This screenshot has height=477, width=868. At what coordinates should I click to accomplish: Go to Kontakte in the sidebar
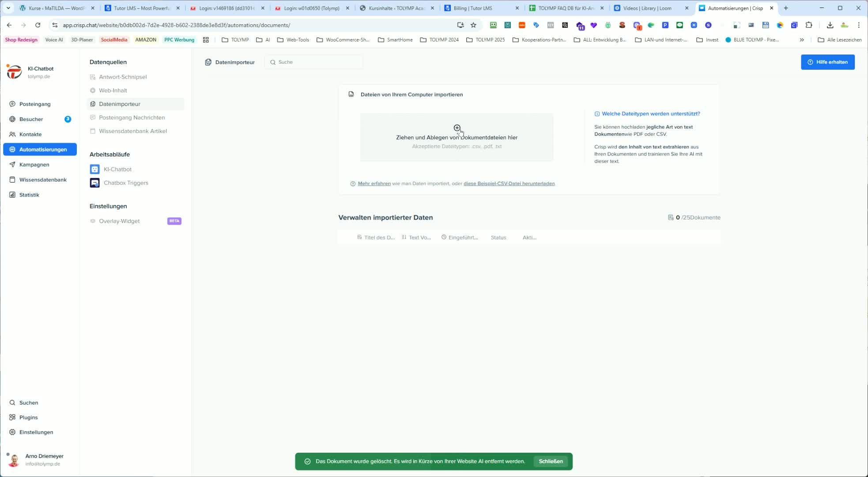point(30,134)
